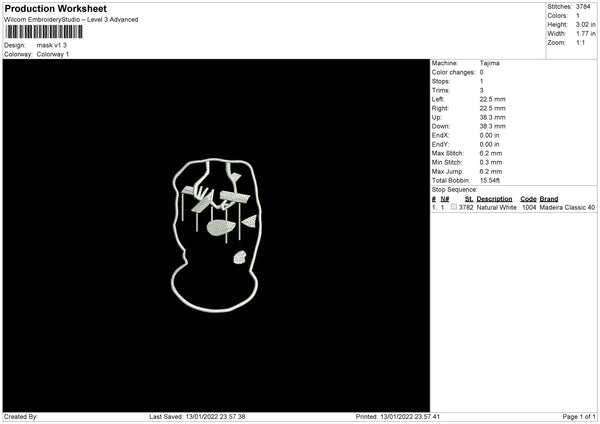Viewport: 600px width, 424px height.
Task: Click the 'Stop Sequence:' heading
Action: pyautogui.click(x=455, y=190)
